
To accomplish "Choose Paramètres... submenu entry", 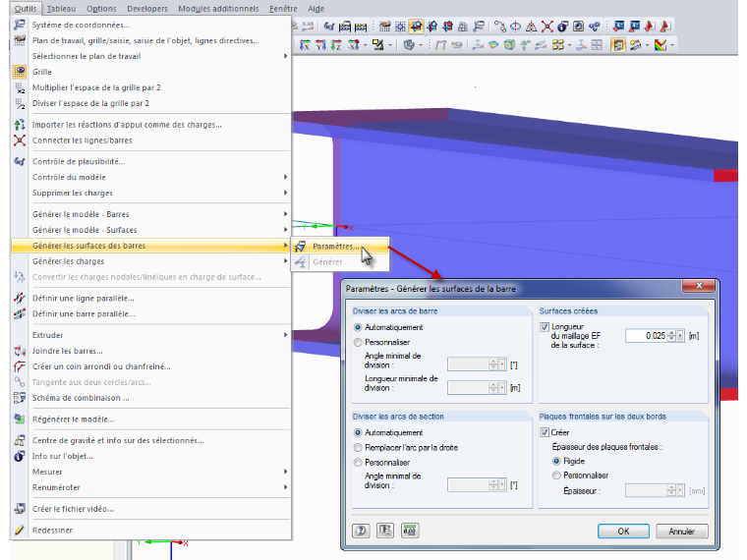I will (x=340, y=247).
